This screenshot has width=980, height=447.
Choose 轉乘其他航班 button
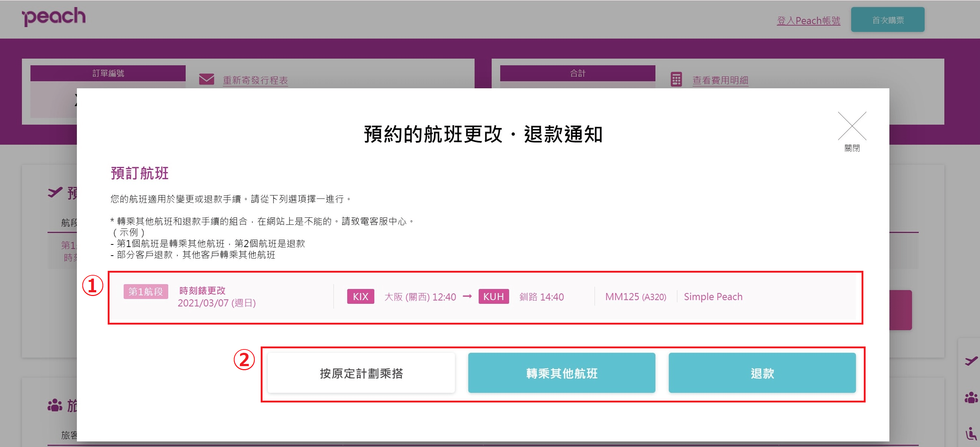coord(561,373)
